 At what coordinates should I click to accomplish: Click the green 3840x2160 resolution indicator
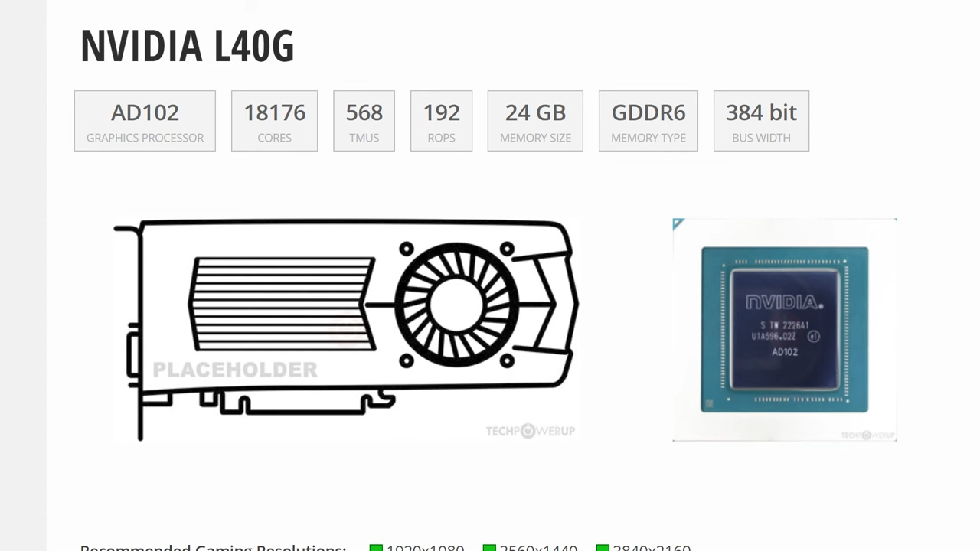pyautogui.click(x=603, y=548)
